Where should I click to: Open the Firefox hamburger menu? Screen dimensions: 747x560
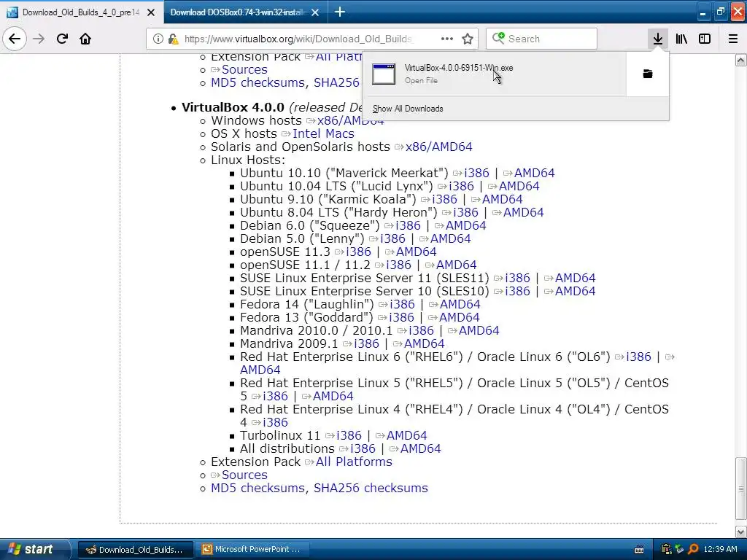point(733,39)
